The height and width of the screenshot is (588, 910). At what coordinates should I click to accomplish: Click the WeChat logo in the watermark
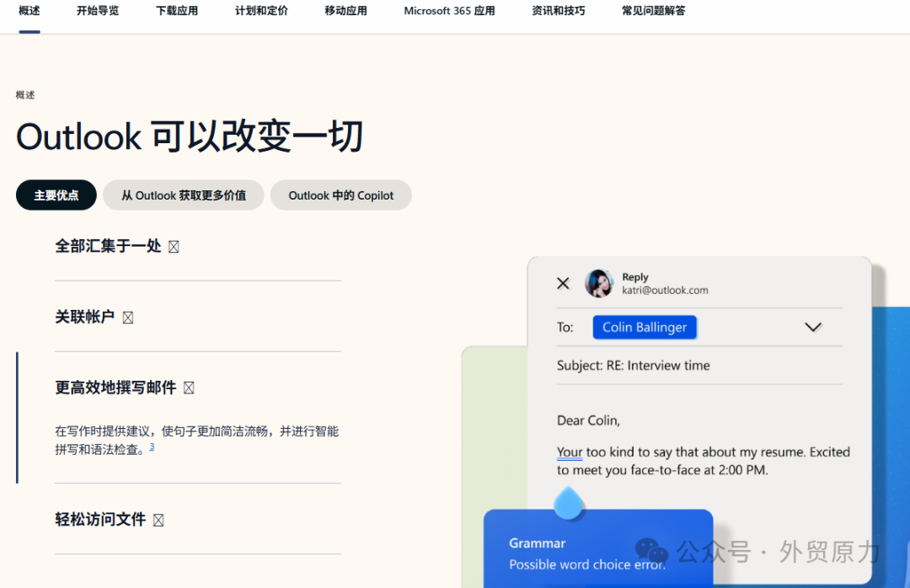pos(650,552)
